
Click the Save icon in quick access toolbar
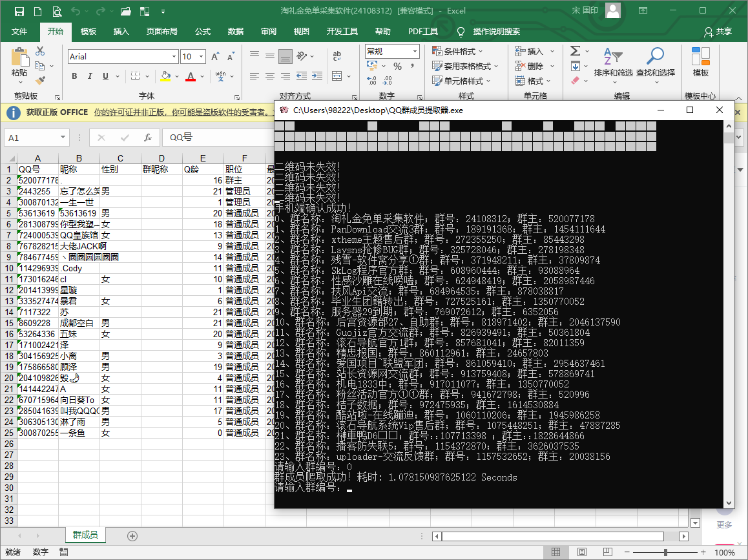click(19, 11)
